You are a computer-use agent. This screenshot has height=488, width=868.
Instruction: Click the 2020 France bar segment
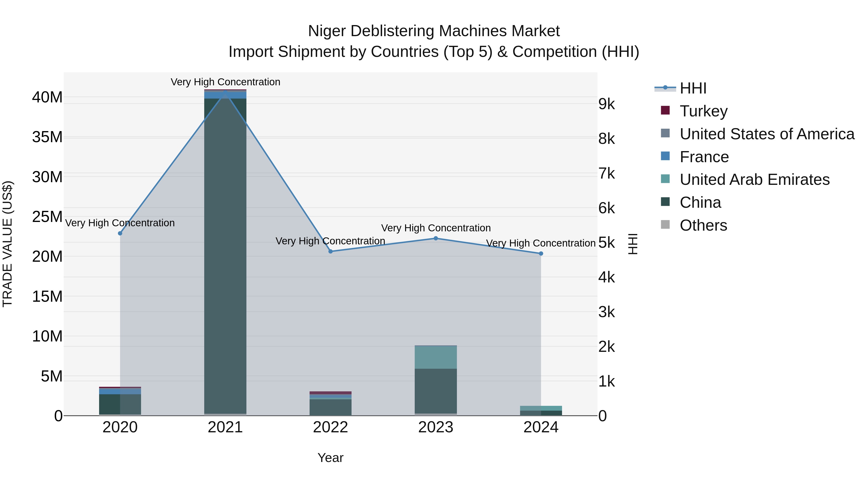pos(120,391)
